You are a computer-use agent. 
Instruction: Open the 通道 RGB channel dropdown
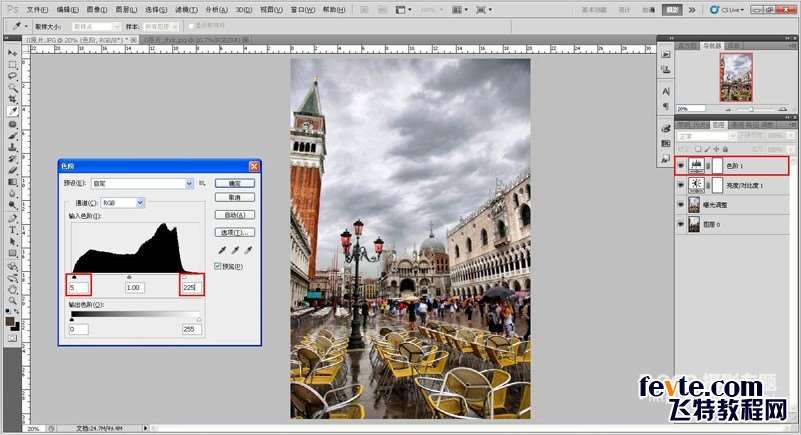123,203
